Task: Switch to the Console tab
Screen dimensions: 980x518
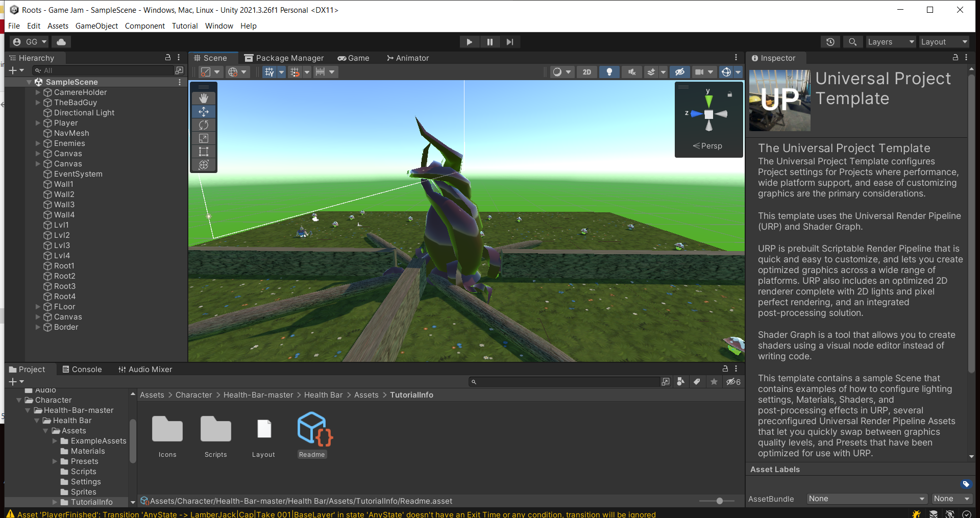Action: (x=82, y=369)
